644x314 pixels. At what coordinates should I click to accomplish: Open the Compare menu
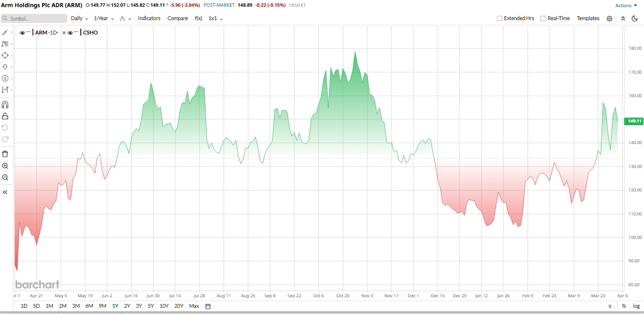[177, 18]
